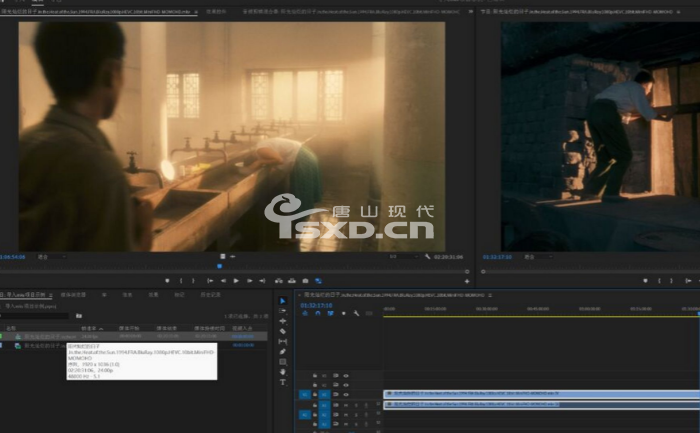The image size is (700, 433).
Task: Toggle eye visibility for V1 track
Action: [346, 395]
